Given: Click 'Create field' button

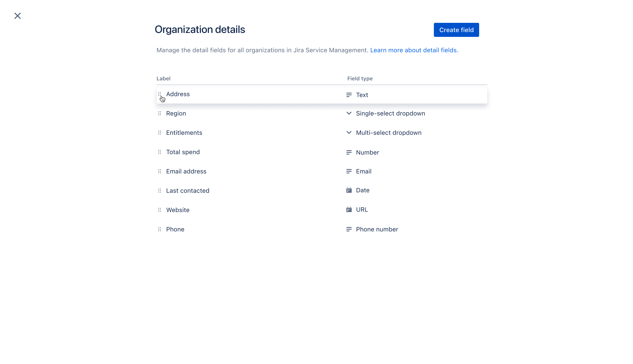Looking at the screenshot, I should (x=457, y=30).
